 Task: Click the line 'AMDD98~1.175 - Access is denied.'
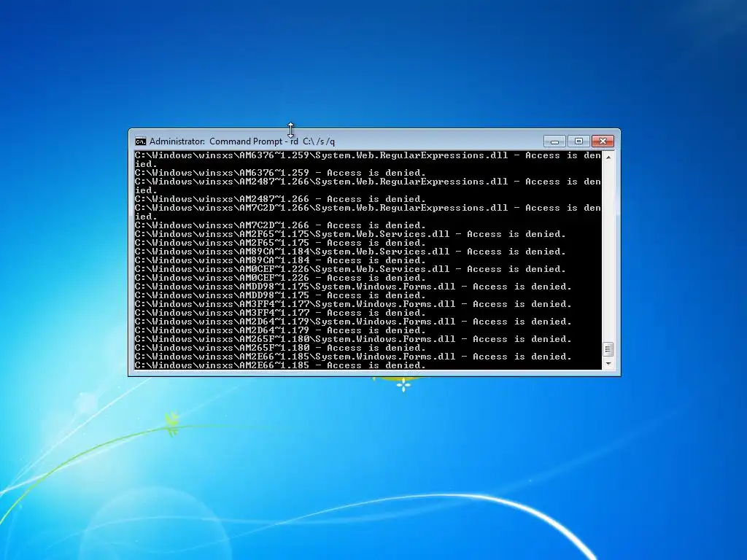(x=280, y=295)
